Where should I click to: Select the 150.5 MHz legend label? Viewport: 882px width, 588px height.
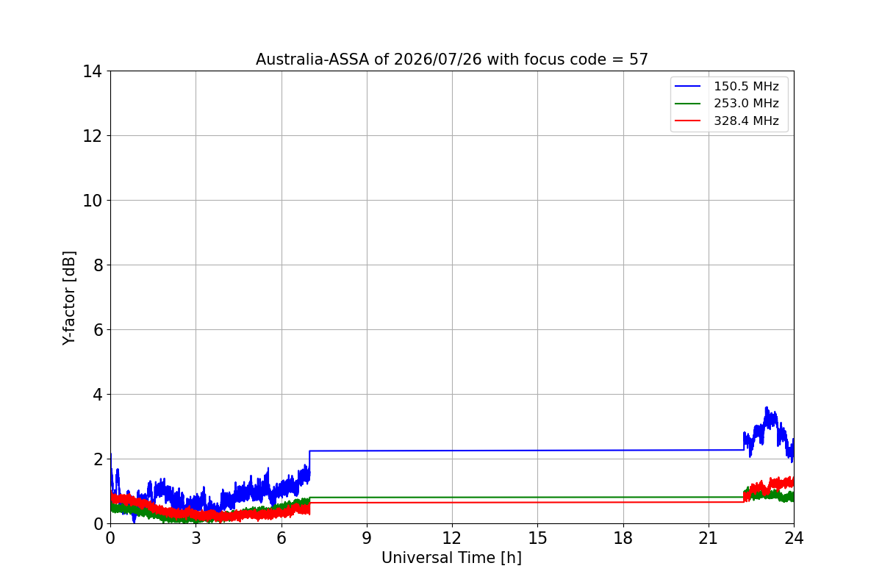746,87
